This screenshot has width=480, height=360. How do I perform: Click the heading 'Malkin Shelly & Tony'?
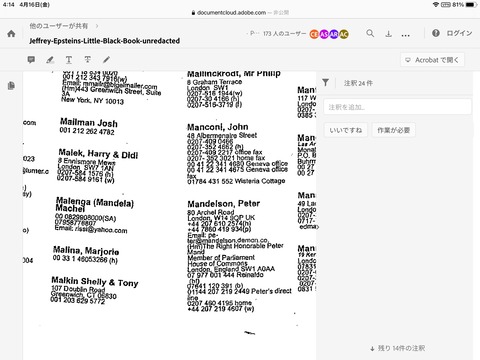pyautogui.click(x=95, y=282)
